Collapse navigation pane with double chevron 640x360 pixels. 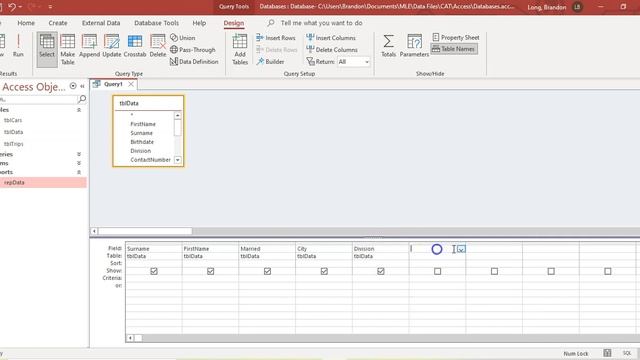coord(82,86)
